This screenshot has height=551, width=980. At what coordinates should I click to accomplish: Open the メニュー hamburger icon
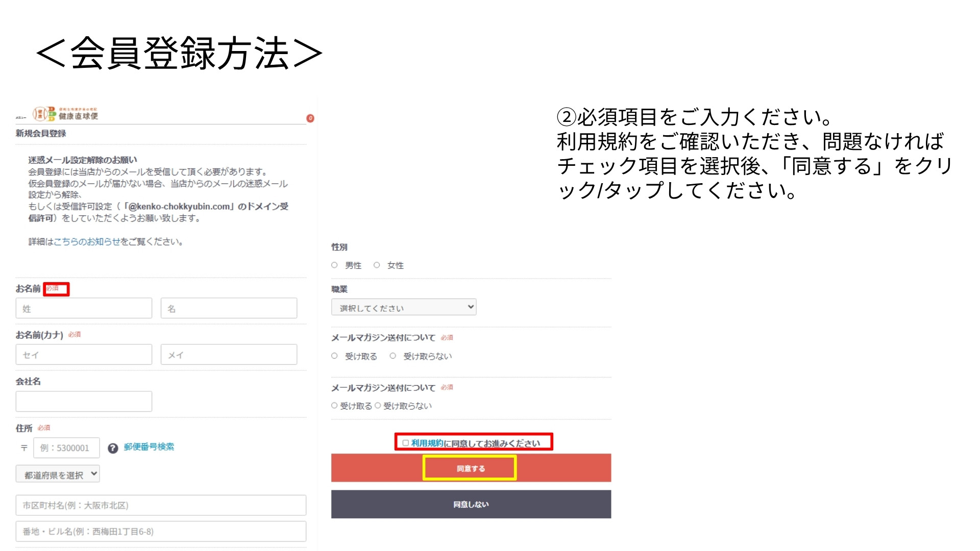[22, 117]
